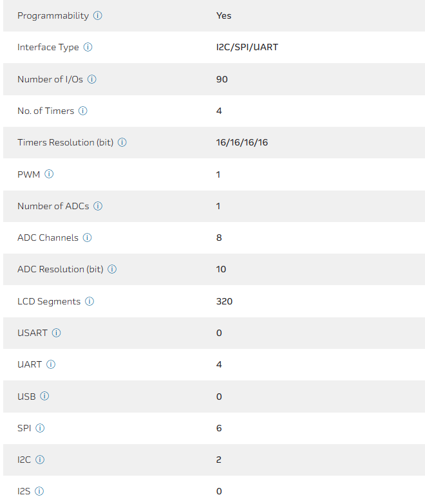Click the Number of I/Os value 90

(222, 79)
